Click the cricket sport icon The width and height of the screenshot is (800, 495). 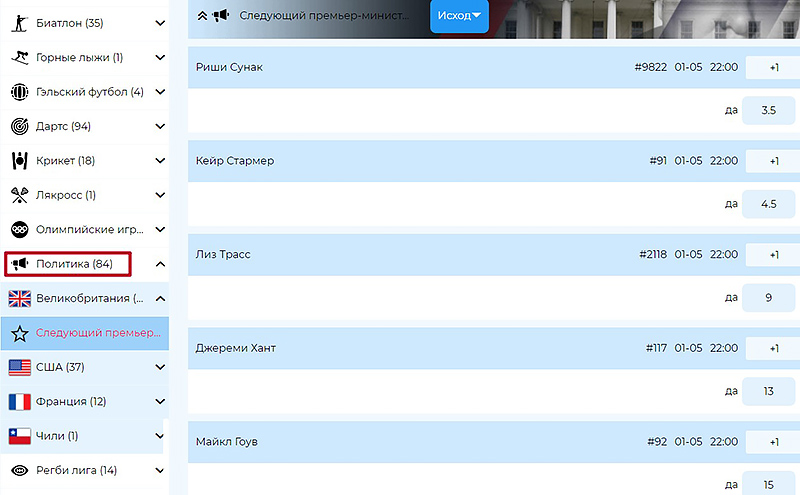(x=19, y=161)
